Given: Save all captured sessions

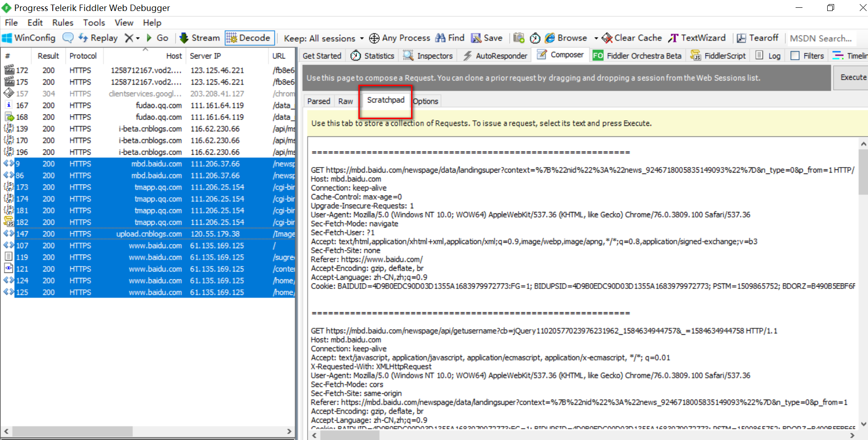Looking at the screenshot, I should pyautogui.click(x=487, y=38).
